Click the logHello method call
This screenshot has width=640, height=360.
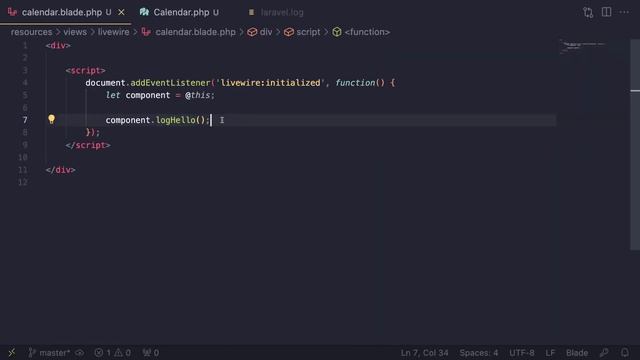(176, 120)
